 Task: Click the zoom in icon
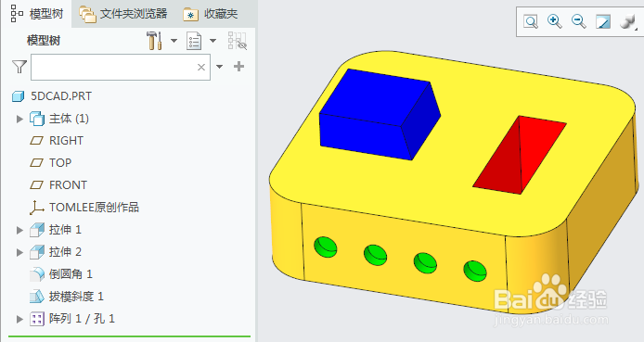[555, 21]
